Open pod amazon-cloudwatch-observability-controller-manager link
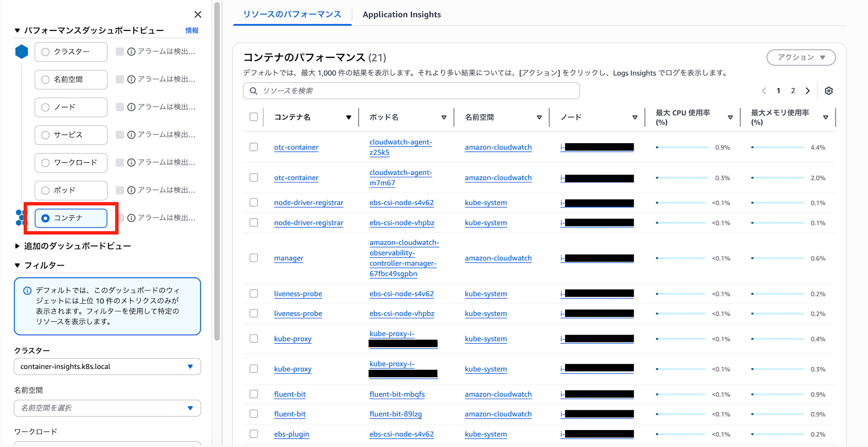 click(404, 258)
